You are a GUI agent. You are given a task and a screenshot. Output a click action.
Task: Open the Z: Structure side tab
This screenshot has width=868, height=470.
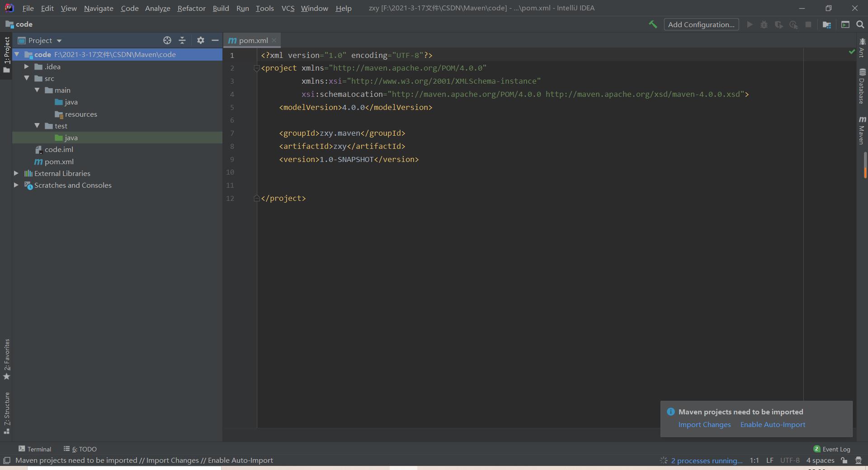(6, 413)
